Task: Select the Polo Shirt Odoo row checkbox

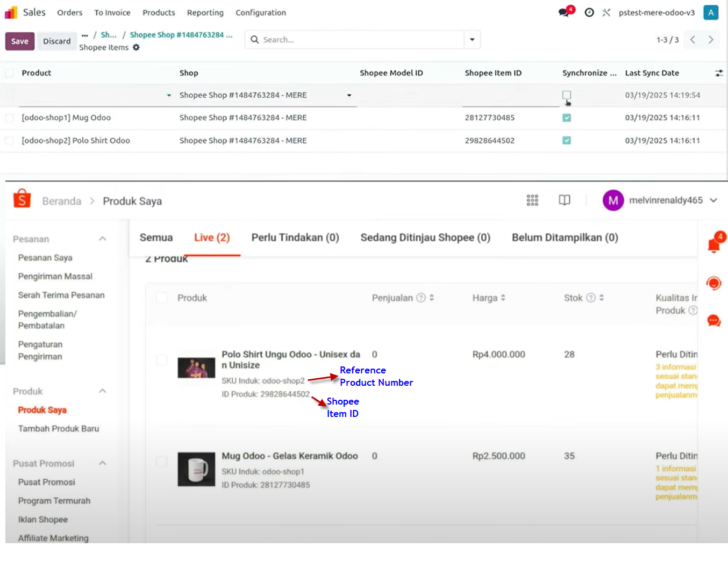Action: [x=9, y=140]
